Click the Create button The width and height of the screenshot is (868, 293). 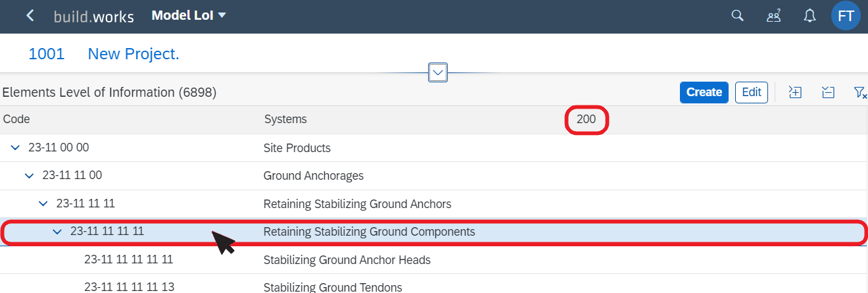click(x=704, y=92)
